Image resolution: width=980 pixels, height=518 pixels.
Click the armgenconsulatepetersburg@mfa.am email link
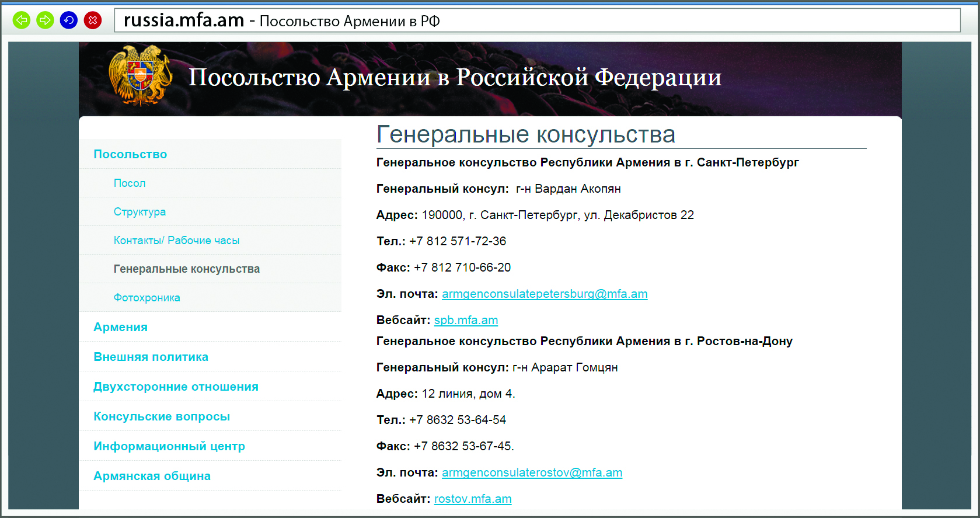[x=545, y=294]
